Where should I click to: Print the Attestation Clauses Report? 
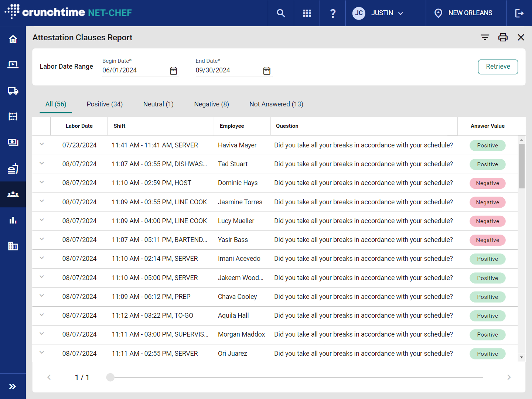(503, 37)
